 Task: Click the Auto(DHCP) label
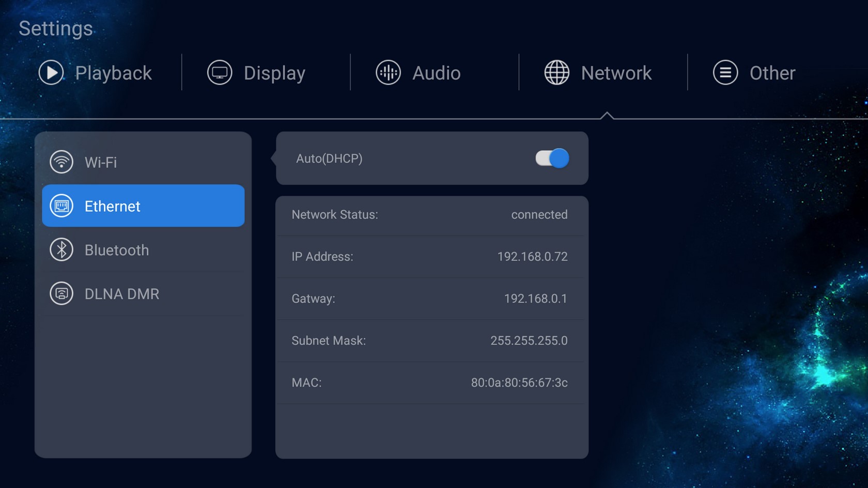tap(329, 159)
